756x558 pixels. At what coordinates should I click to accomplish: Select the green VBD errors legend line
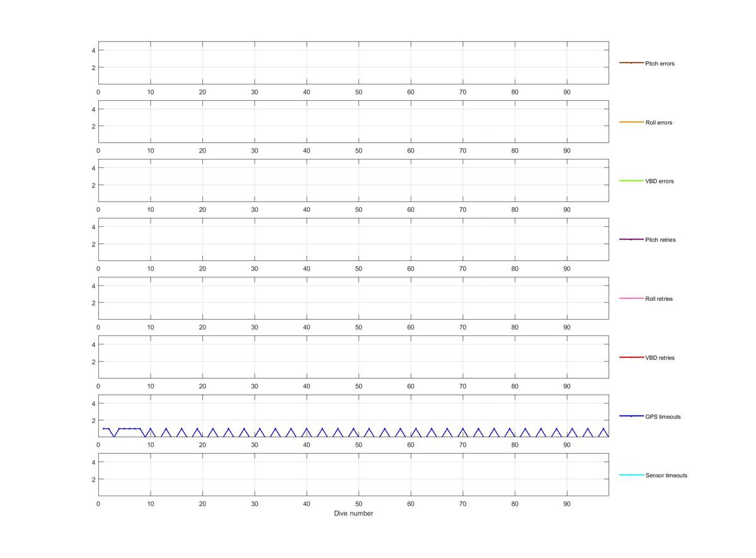tap(631, 181)
